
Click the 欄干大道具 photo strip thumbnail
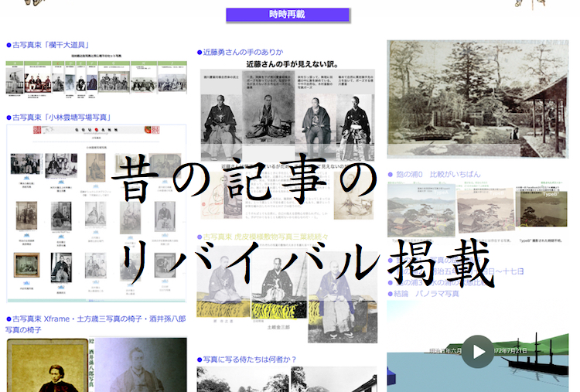pyautogui.click(x=96, y=77)
